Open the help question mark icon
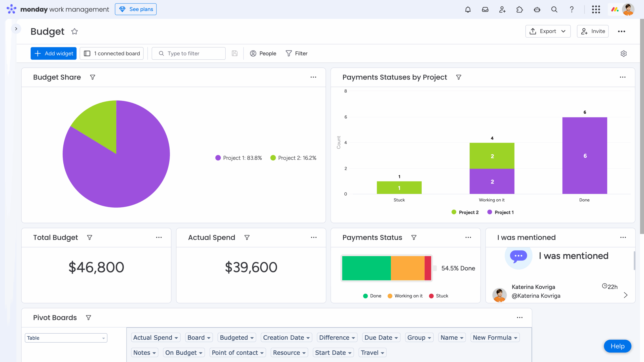This screenshot has height=362, width=644. coord(572,9)
